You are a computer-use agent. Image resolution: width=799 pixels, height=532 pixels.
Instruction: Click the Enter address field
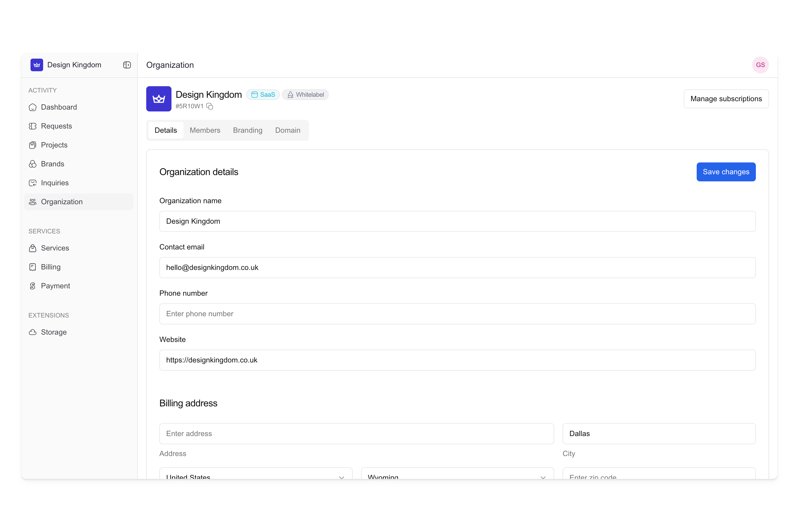[x=356, y=434]
